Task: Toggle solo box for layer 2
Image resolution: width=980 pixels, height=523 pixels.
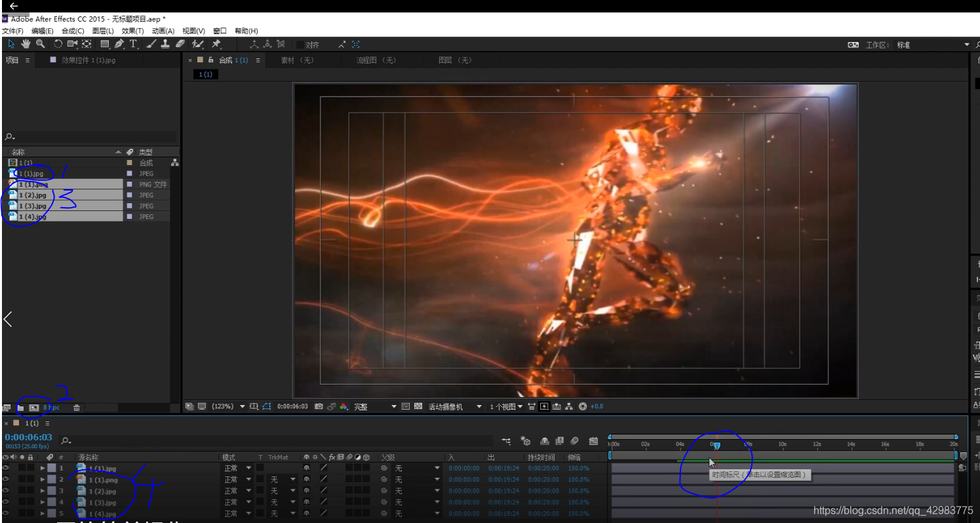Action: (x=22, y=480)
